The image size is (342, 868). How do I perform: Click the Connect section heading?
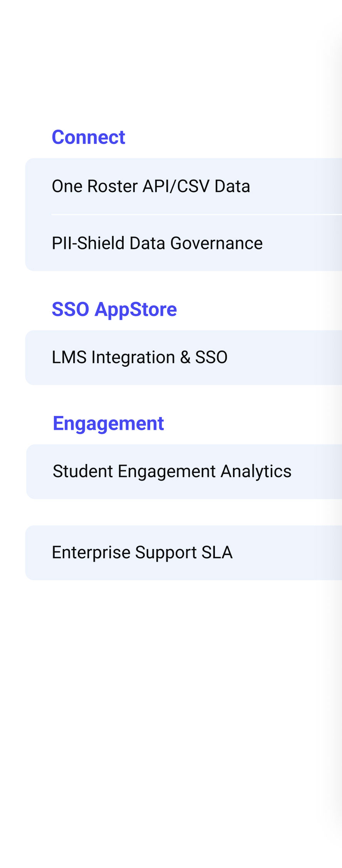coord(89,137)
